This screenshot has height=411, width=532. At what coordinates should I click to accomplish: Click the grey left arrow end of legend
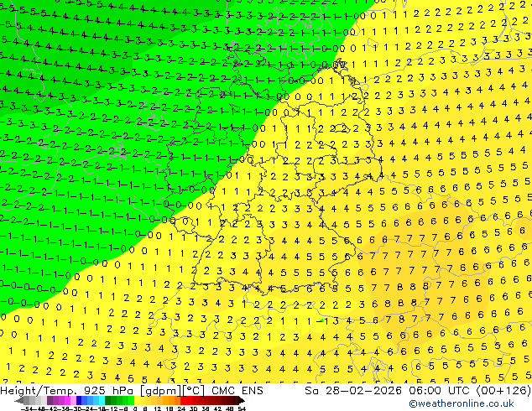click(19, 400)
